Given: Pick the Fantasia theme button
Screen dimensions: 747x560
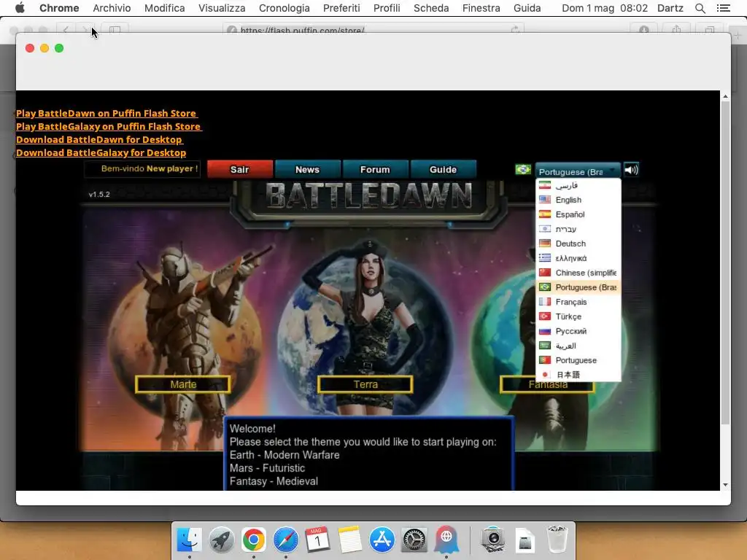Looking at the screenshot, I should (x=547, y=386).
